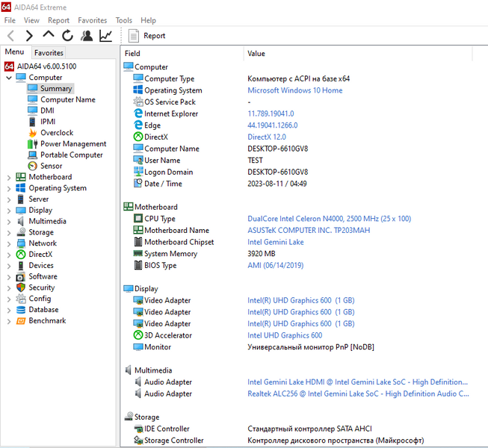
Task: Open the IPMI tree item
Action: tap(48, 122)
